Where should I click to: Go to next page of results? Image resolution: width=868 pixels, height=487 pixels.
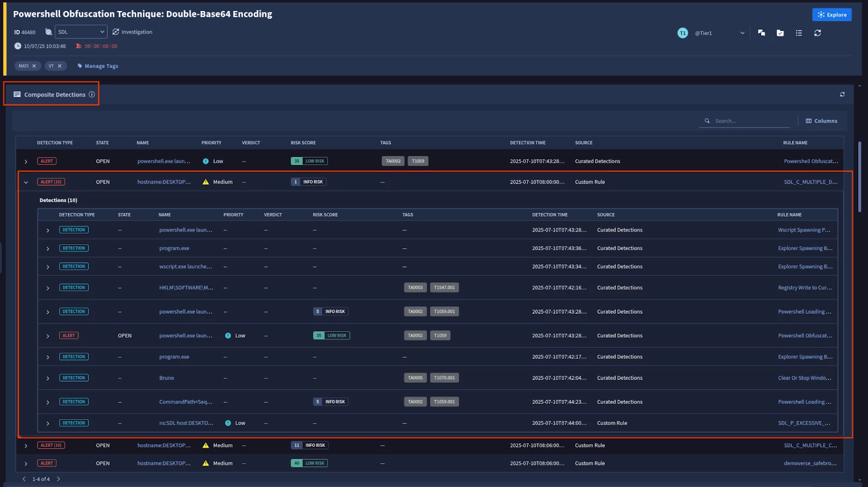click(59, 479)
